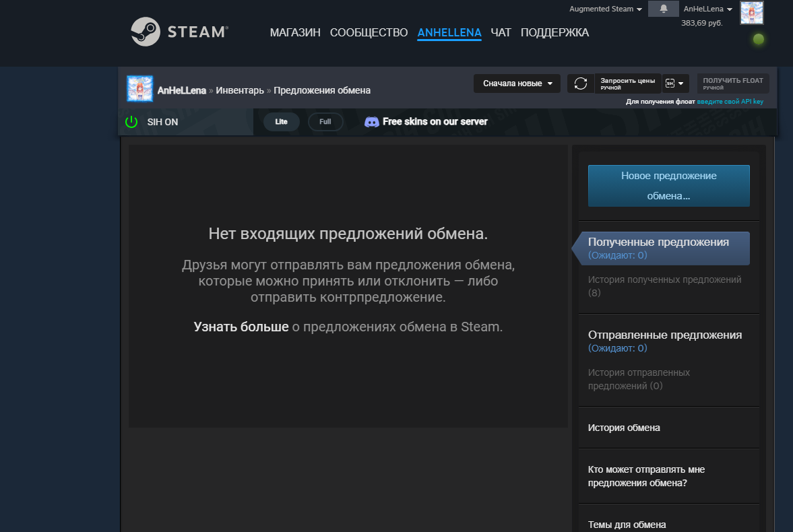
Task: Open 'Темы для обмена' link
Action: click(627, 525)
